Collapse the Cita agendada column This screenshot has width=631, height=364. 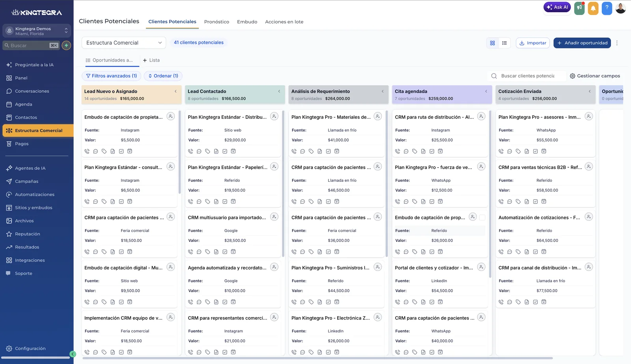pyautogui.click(x=486, y=91)
